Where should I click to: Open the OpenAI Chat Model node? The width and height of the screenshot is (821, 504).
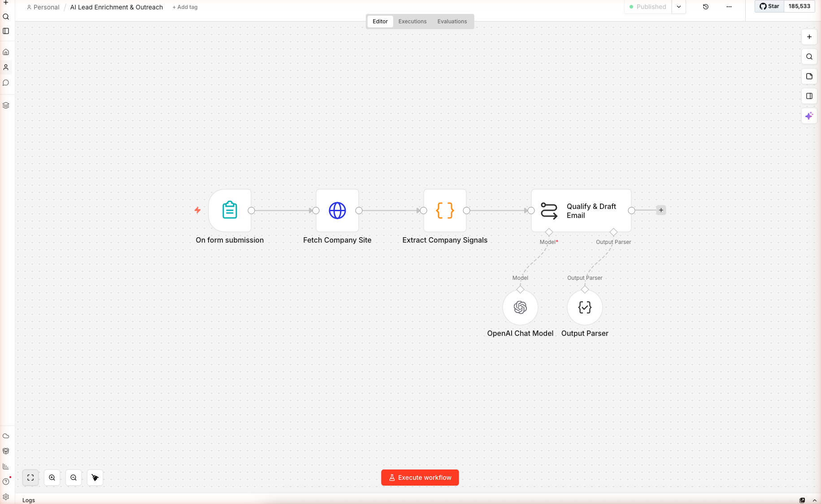coord(520,308)
